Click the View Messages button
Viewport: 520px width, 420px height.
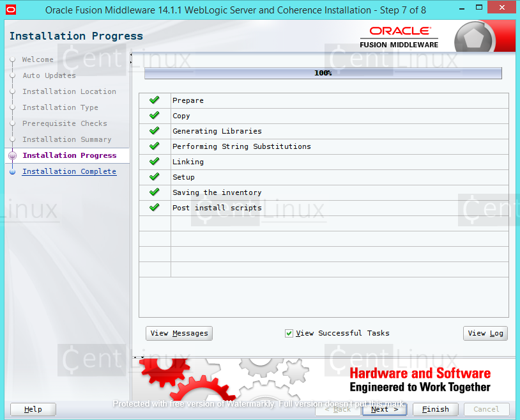pyautogui.click(x=179, y=333)
